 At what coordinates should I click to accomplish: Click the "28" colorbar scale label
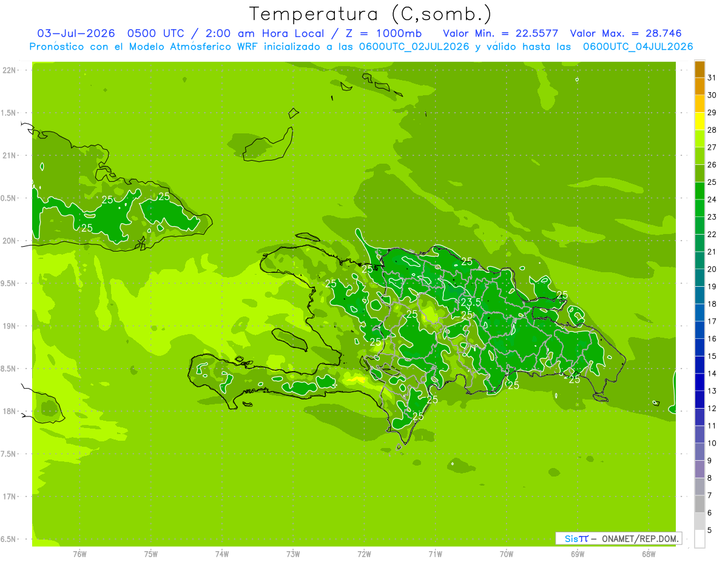(x=712, y=130)
